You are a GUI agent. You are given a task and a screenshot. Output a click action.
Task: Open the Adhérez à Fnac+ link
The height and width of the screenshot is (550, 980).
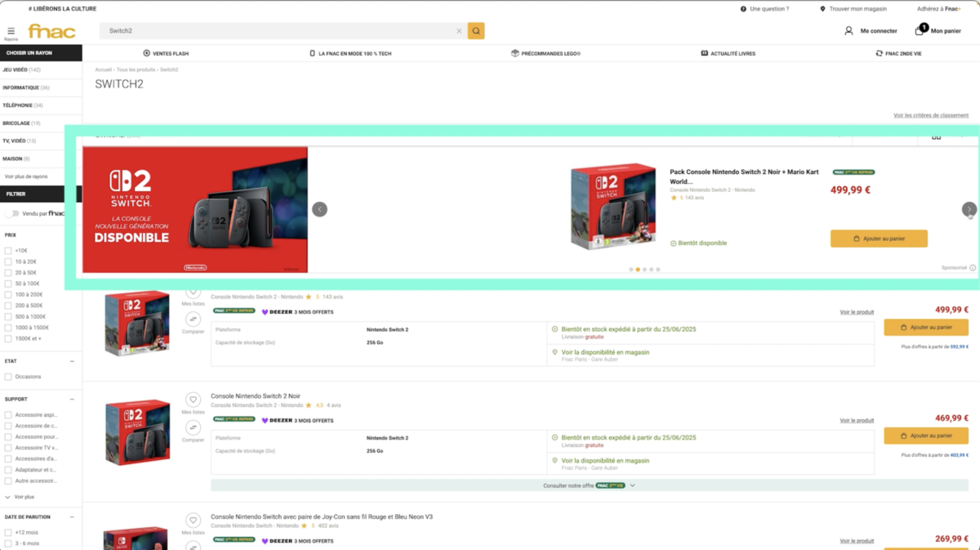point(939,9)
